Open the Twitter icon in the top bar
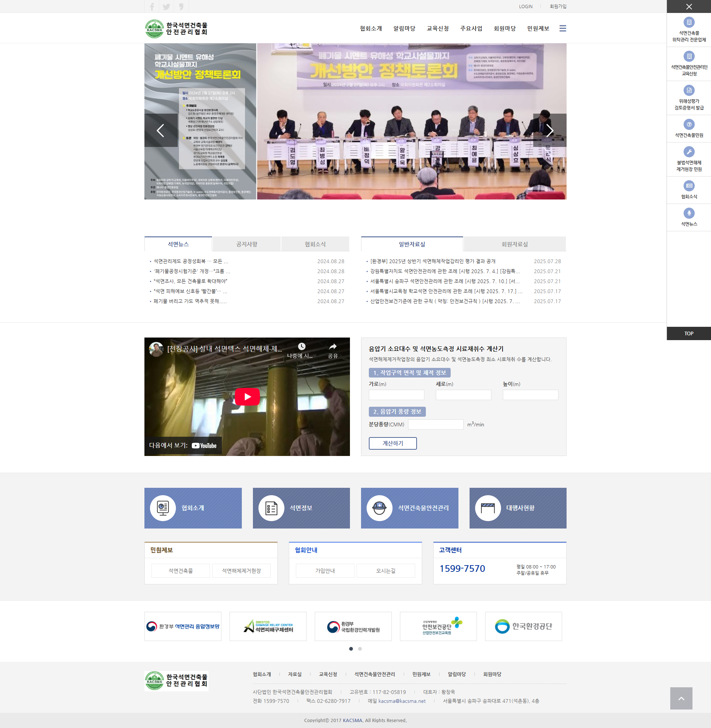 (x=167, y=6)
